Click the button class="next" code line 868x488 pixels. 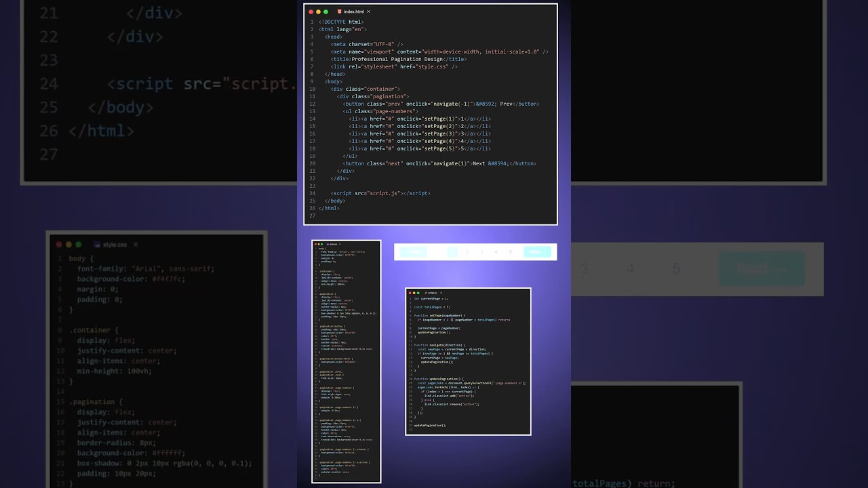(x=440, y=163)
